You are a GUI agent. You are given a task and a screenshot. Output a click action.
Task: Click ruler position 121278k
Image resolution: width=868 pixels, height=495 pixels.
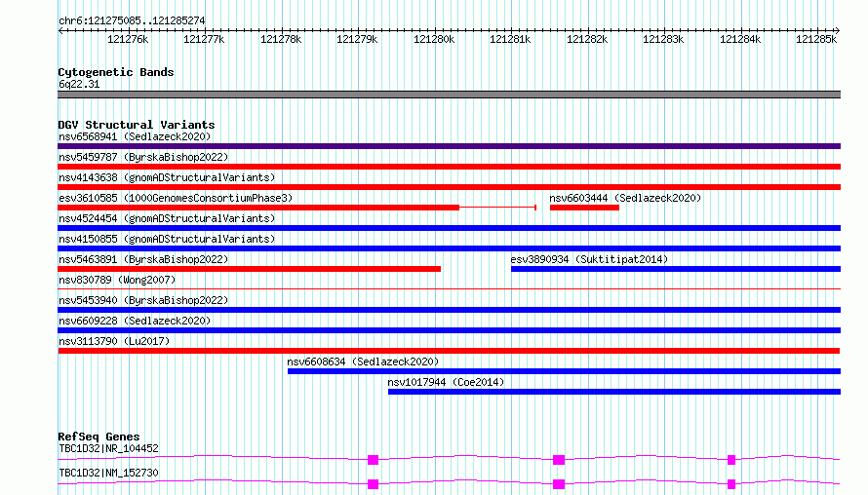pyautogui.click(x=281, y=39)
